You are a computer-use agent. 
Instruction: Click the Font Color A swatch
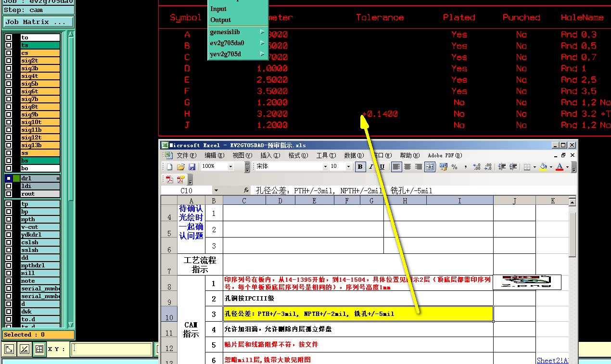(560, 167)
